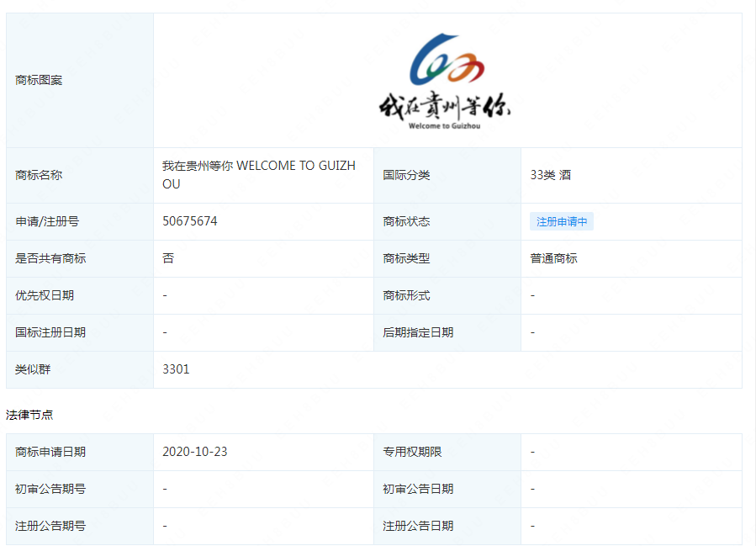Viewport: 756px width, 546px height.
Task: Click the 商标名称 label
Action: coord(39,175)
